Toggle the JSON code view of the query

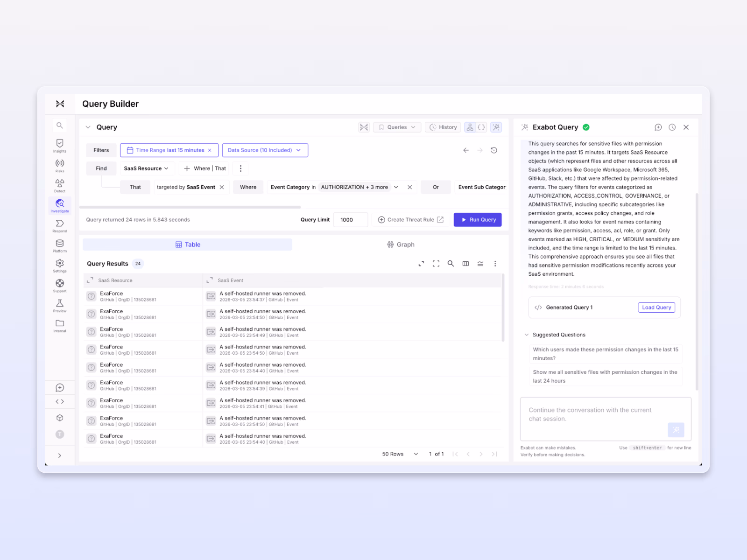[x=481, y=127]
